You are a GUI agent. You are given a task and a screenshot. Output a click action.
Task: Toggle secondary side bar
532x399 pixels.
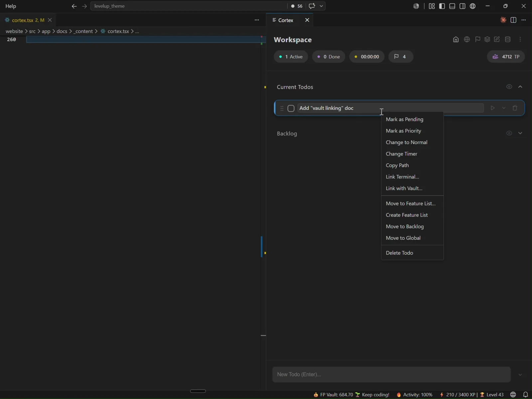point(463,6)
